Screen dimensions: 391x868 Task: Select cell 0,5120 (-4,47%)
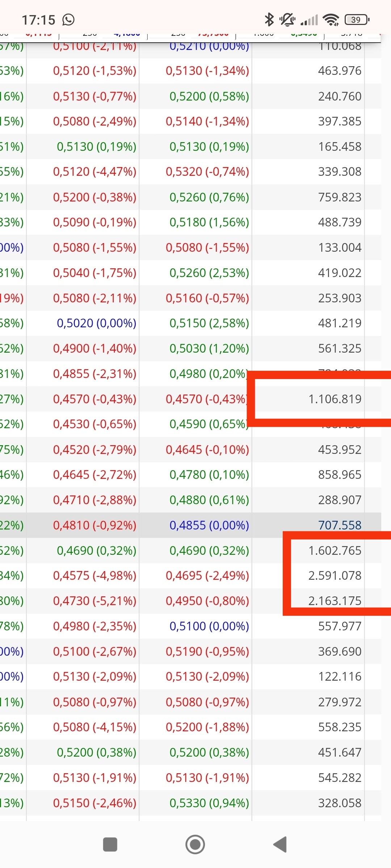(94, 171)
